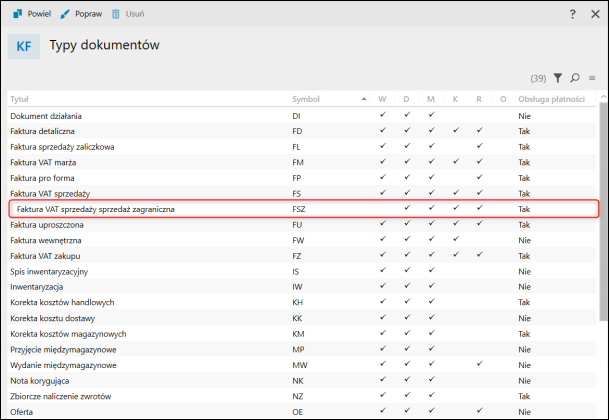
Task: Click the FSZ symbol cell
Action: click(x=300, y=209)
